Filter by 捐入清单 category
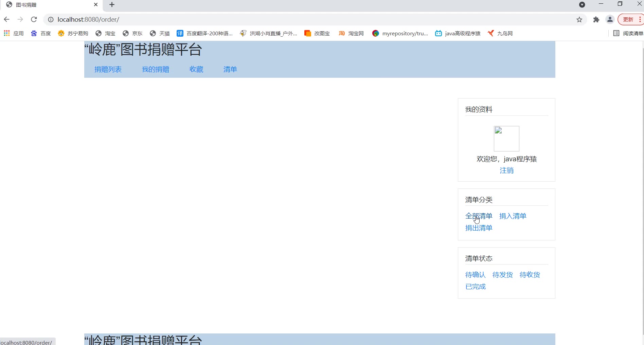Screen dimensions: 644x345 click(513, 216)
